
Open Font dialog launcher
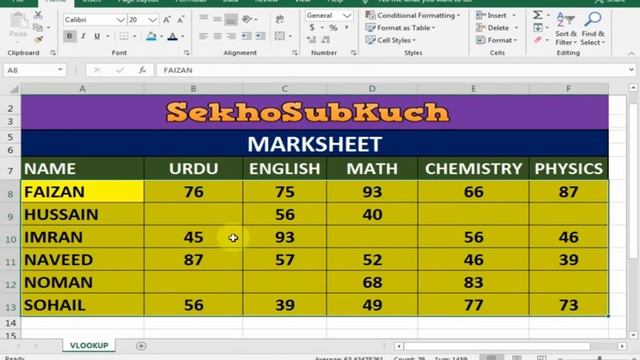coord(187,53)
